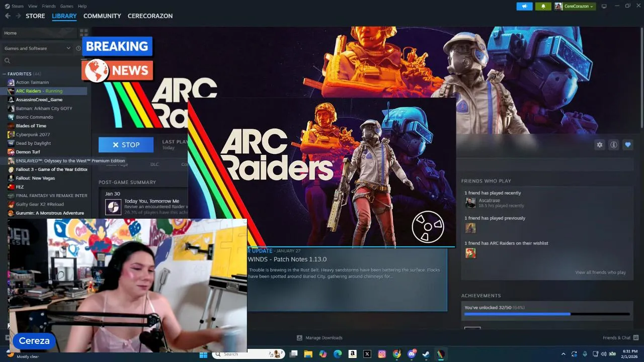Viewport: 644px width, 362px height.
Task: Switch to Big Picture mode icon
Action: pyautogui.click(x=604, y=6)
